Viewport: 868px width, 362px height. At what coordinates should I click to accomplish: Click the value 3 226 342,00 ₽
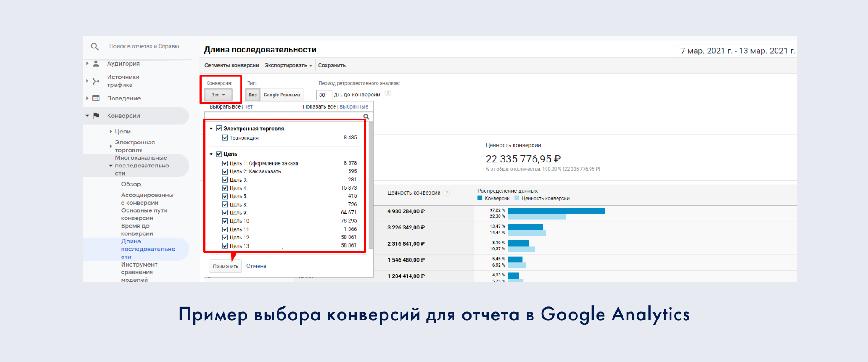click(406, 228)
